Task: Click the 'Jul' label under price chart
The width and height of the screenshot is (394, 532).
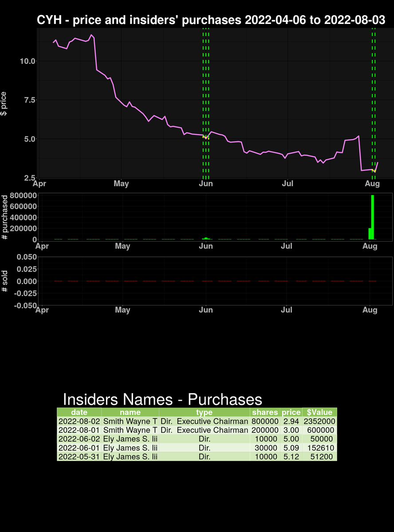Action: tap(288, 184)
